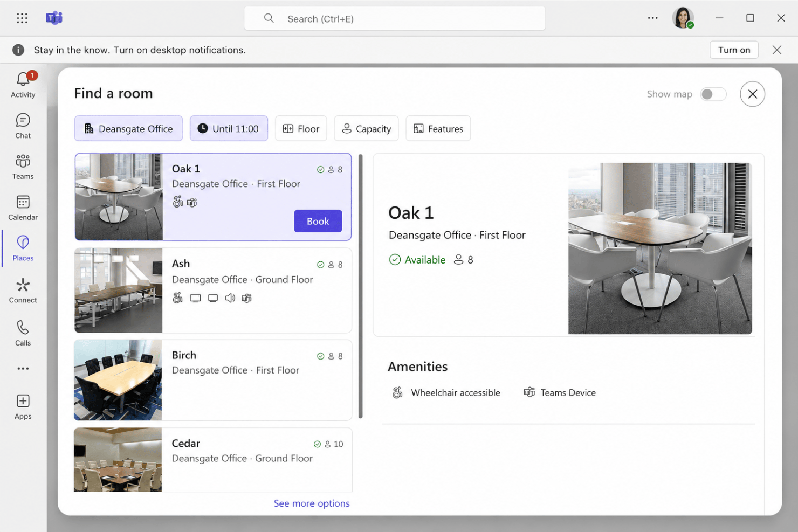The width and height of the screenshot is (798, 532).
Task: Click the Find a room title
Action: [113, 93]
